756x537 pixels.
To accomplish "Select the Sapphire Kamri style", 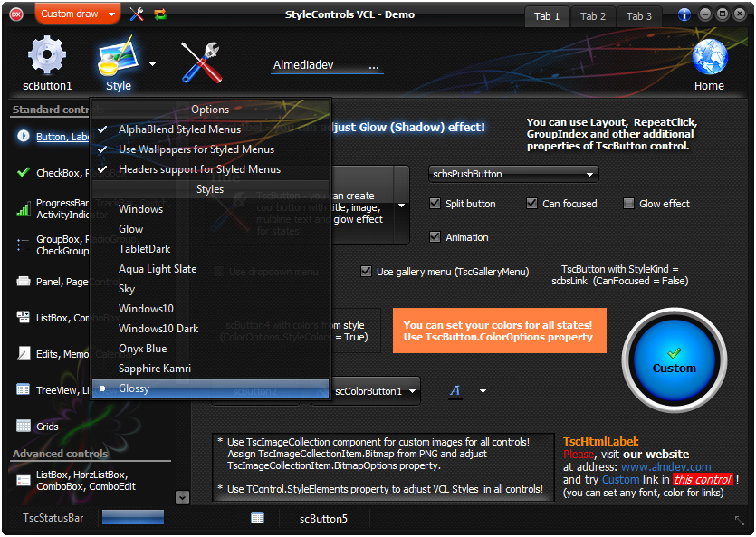I will pos(210,369).
